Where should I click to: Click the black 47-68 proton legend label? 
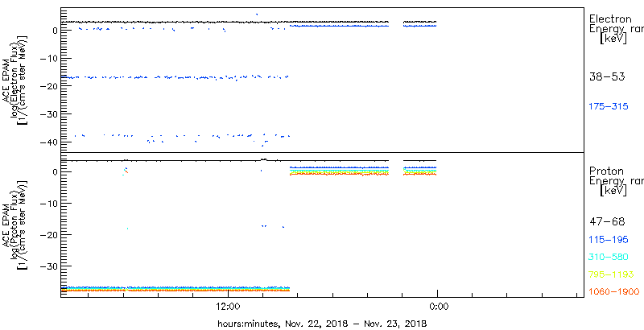point(607,222)
